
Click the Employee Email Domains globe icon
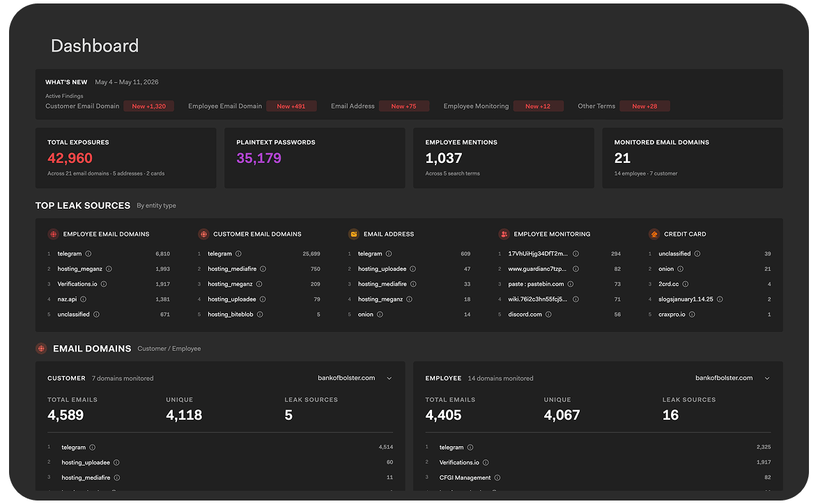[x=53, y=234]
